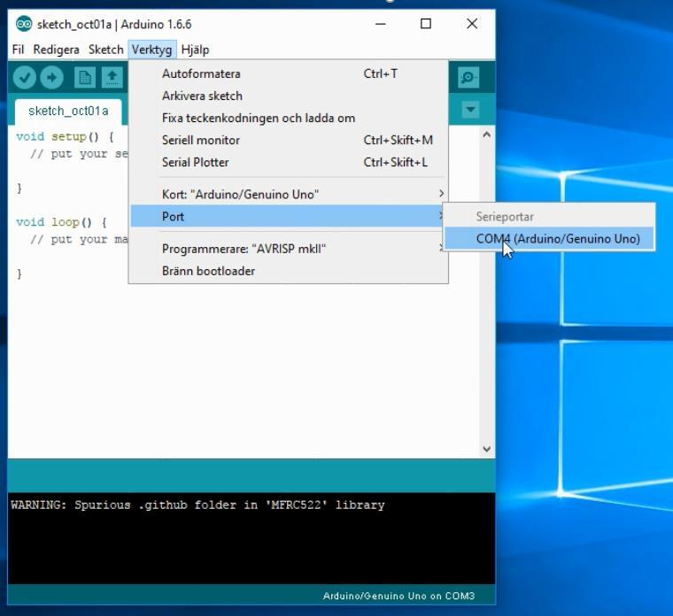Image resolution: width=673 pixels, height=616 pixels.
Task: Open Programmerare: AVRISP mkII submenu
Action: point(289,249)
